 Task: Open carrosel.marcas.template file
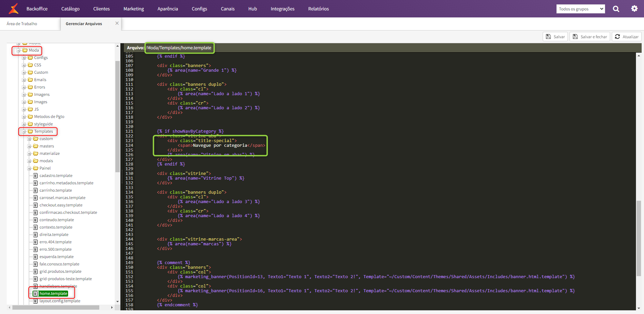62,198
